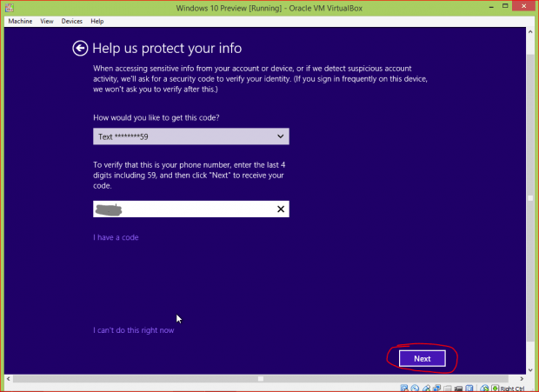Click inside the last 4 digits input field
539x392 pixels.
191,209
